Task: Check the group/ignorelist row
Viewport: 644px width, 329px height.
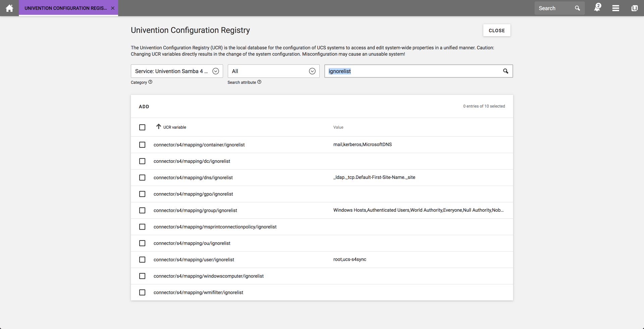Action: pyautogui.click(x=142, y=210)
